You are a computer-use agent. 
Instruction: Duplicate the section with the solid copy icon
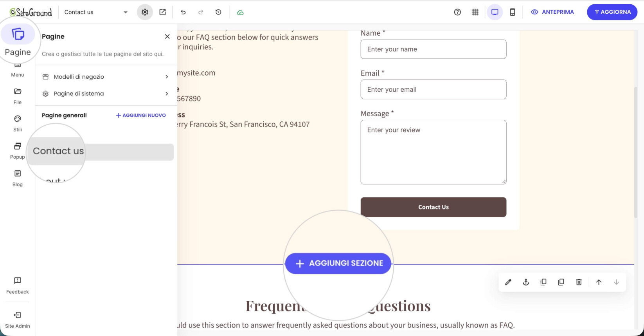(x=561, y=282)
